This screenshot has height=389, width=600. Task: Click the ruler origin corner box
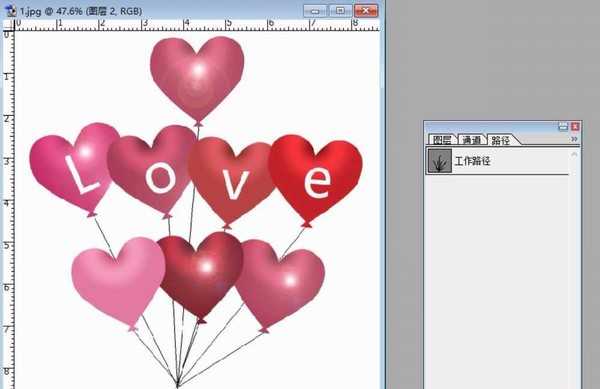(x=8, y=25)
